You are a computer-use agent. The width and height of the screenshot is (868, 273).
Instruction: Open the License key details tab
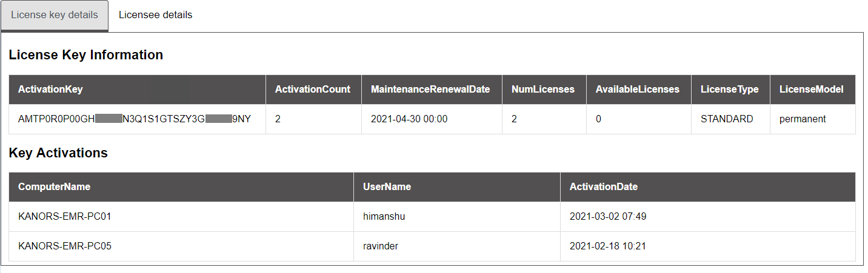point(55,15)
